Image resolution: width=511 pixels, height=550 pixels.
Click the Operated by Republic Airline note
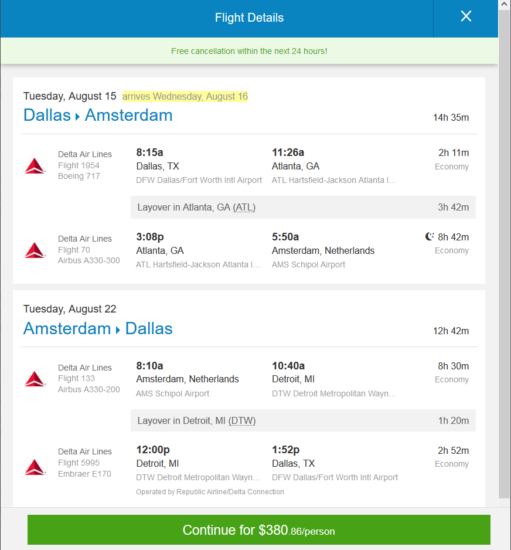tap(210, 492)
